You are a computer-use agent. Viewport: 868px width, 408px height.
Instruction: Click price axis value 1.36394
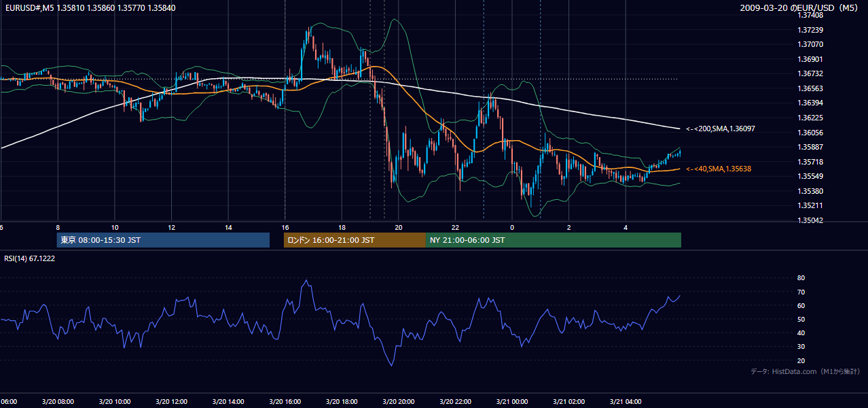coord(810,103)
